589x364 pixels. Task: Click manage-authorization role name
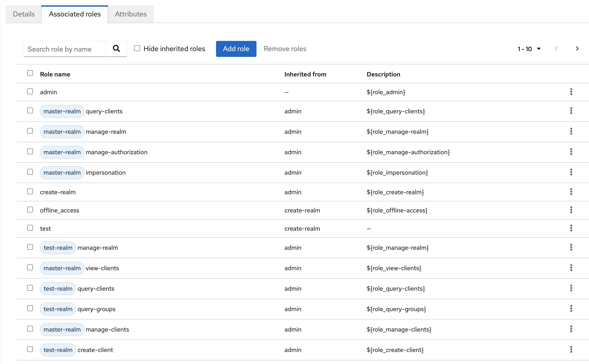116,152
